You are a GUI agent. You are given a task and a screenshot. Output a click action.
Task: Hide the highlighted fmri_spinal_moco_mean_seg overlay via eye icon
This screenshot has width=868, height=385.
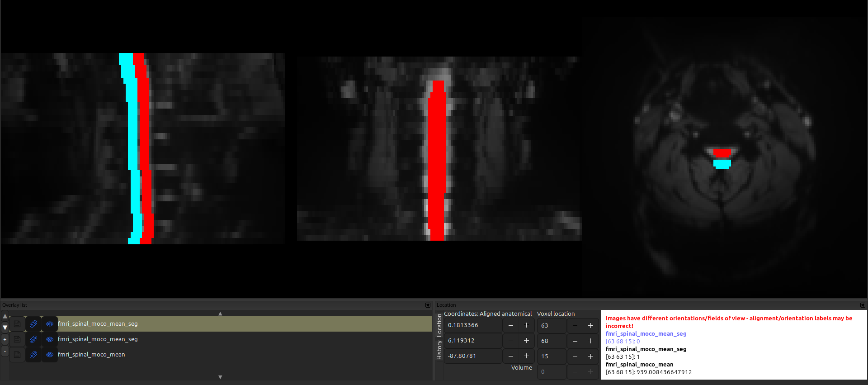coord(50,324)
